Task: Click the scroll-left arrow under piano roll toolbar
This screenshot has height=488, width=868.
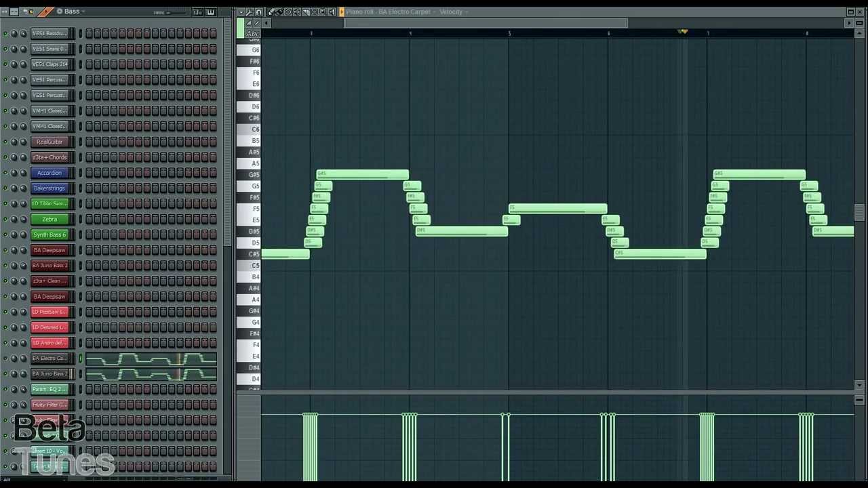Action: pos(266,23)
